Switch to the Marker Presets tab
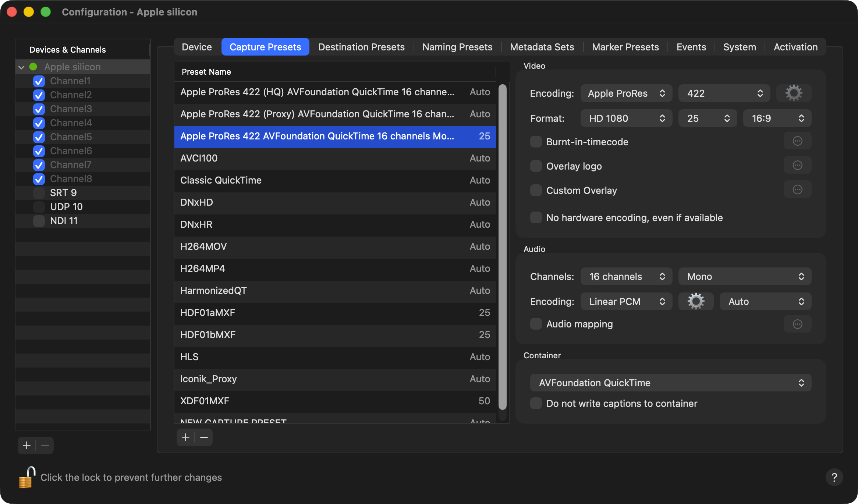Viewport: 858px width, 504px height. [625, 47]
